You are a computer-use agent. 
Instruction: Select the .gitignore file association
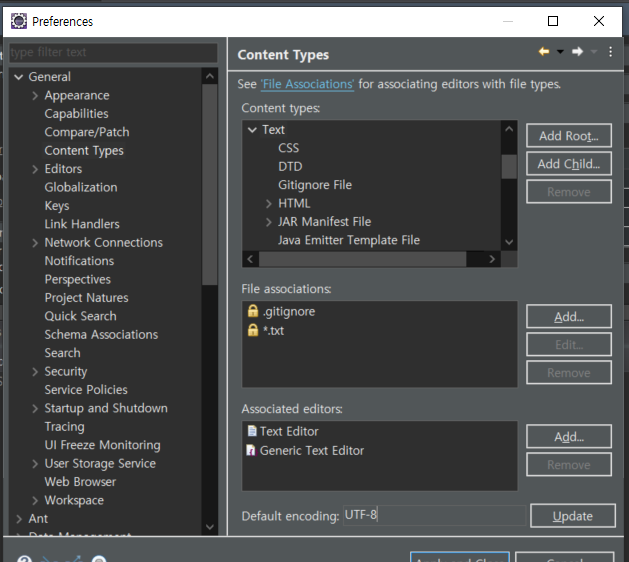click(x=289, y=311)
